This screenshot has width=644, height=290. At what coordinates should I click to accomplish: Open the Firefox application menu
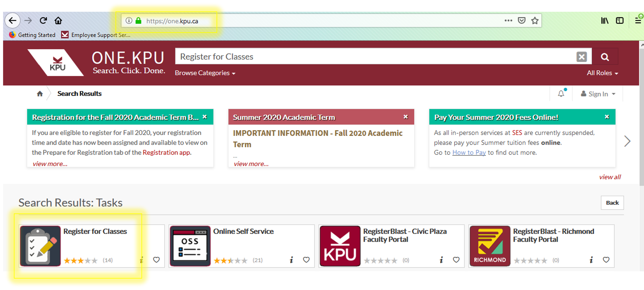(638, 20)
